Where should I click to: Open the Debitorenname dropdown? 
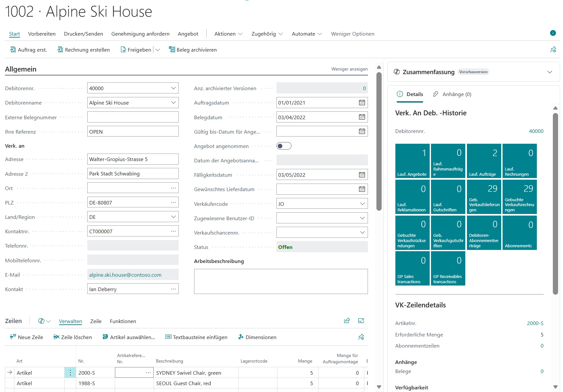[173, 103]
